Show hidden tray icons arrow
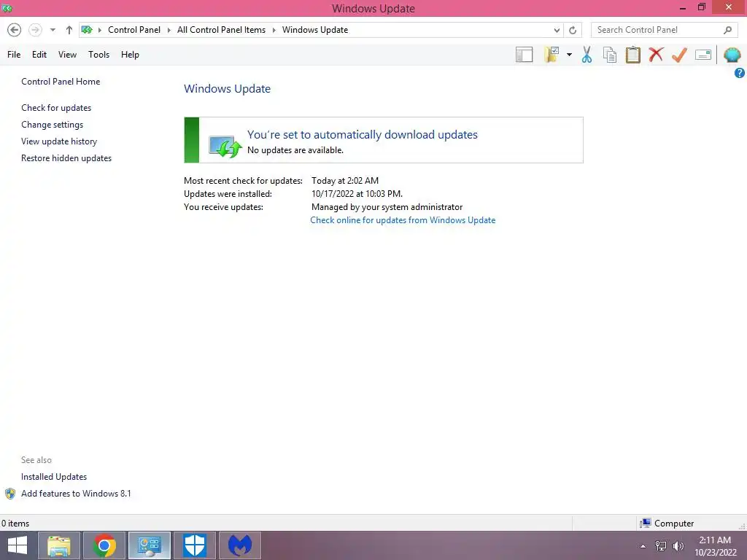The height and width of the screenshot is (560, 747). [643, 546]
